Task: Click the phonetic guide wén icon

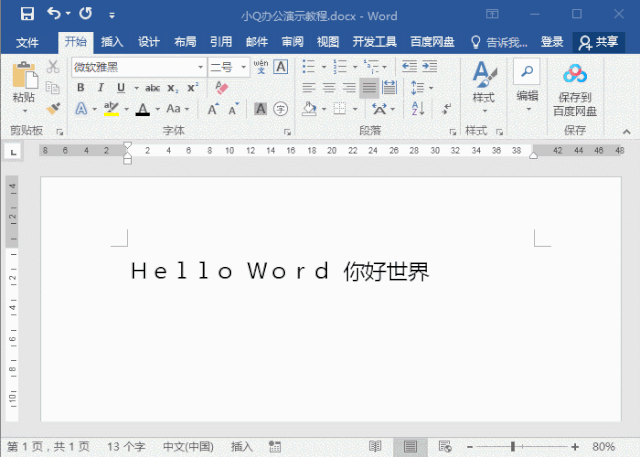Action: (261, 67)
